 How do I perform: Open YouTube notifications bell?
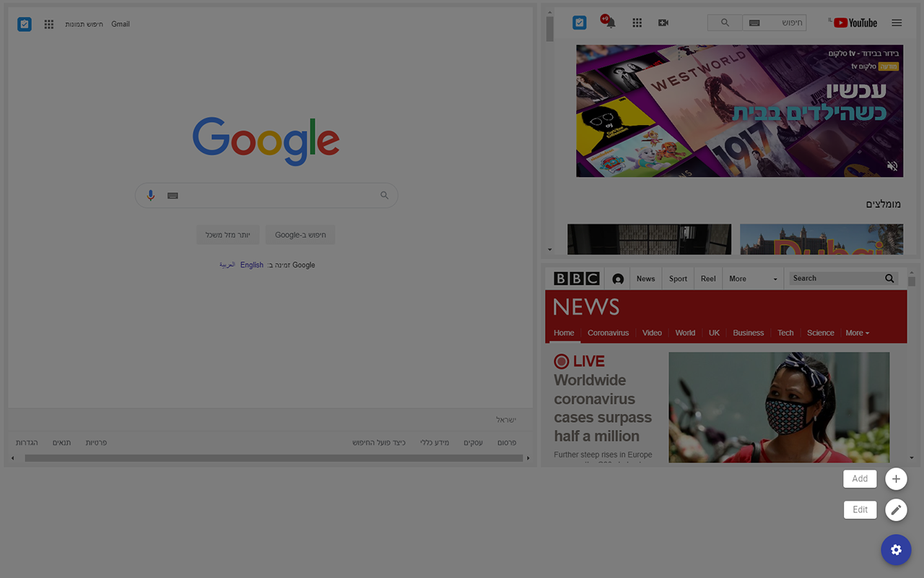609,22
